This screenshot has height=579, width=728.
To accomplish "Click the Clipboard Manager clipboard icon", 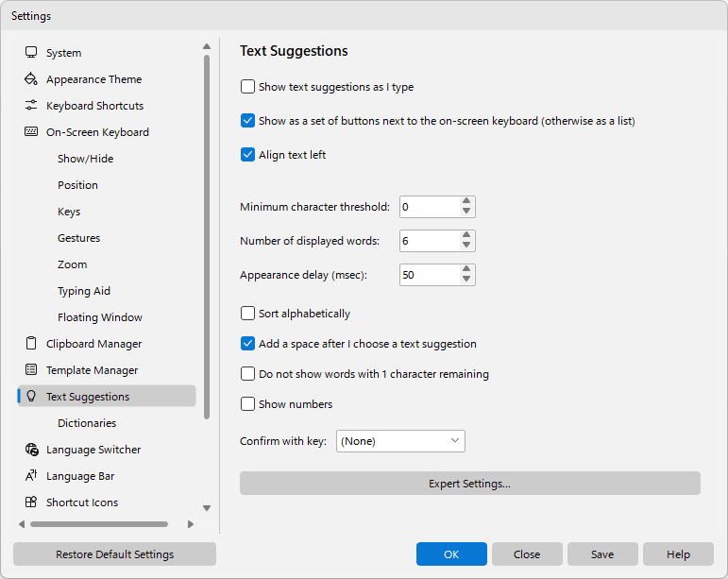I will [x=31, y=344].
